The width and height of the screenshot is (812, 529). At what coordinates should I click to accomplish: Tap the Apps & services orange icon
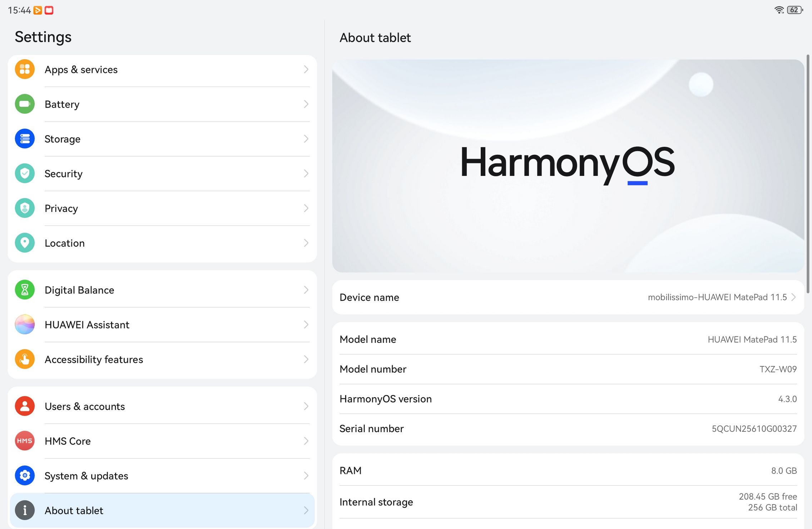pyautogui.click(x=25, y=69)
